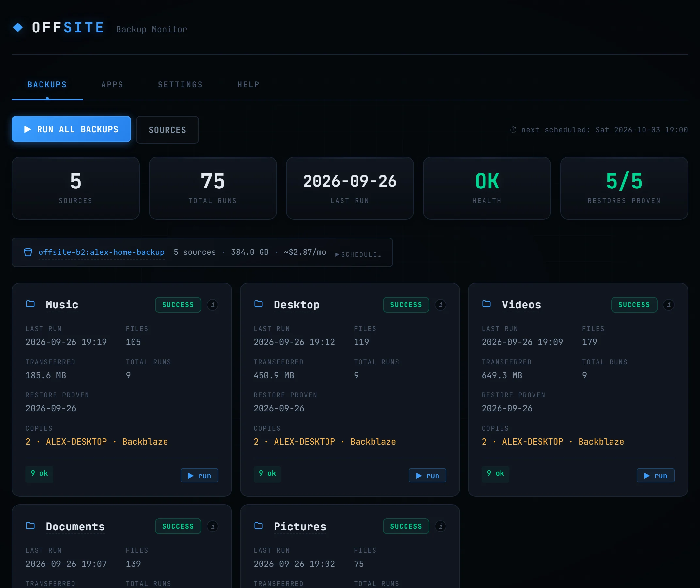Viewport: 700px width, 588px height.
Task: Click the 9 ok badge on Videos
Action: coord(495,474)
